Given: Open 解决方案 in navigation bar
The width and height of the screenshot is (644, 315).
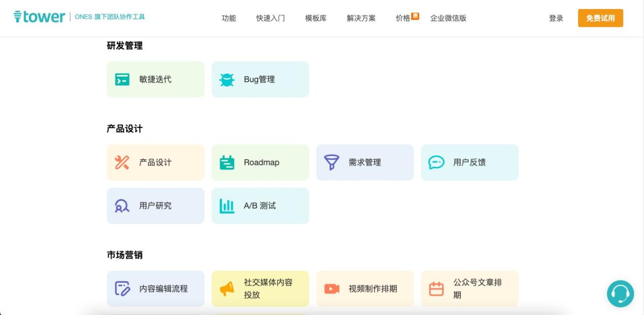Looking at the screenshot, I should tap(361, 18).
